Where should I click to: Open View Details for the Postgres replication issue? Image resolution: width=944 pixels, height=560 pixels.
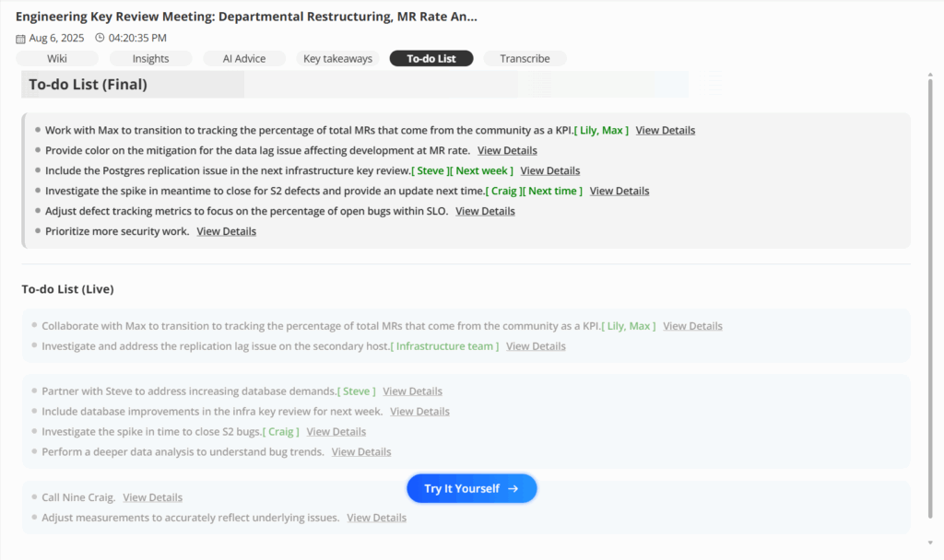click(x=549, y=170)
